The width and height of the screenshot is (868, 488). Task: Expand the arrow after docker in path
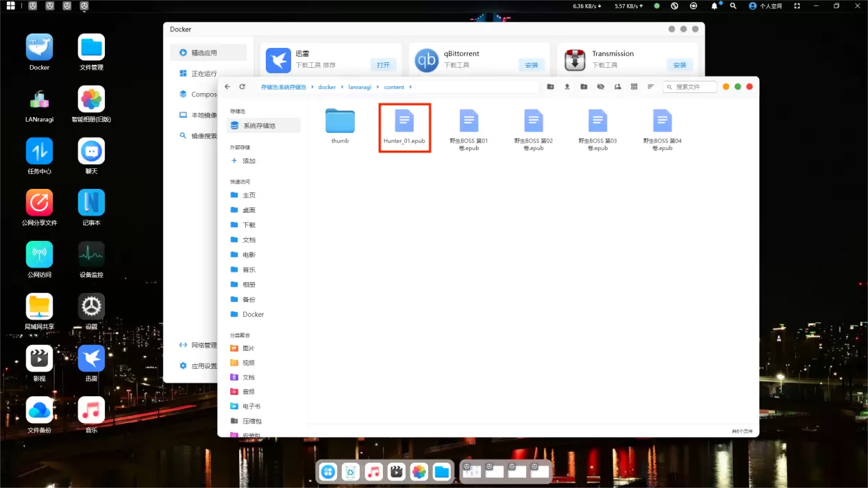pyautogui.click(x=342, y=88)
